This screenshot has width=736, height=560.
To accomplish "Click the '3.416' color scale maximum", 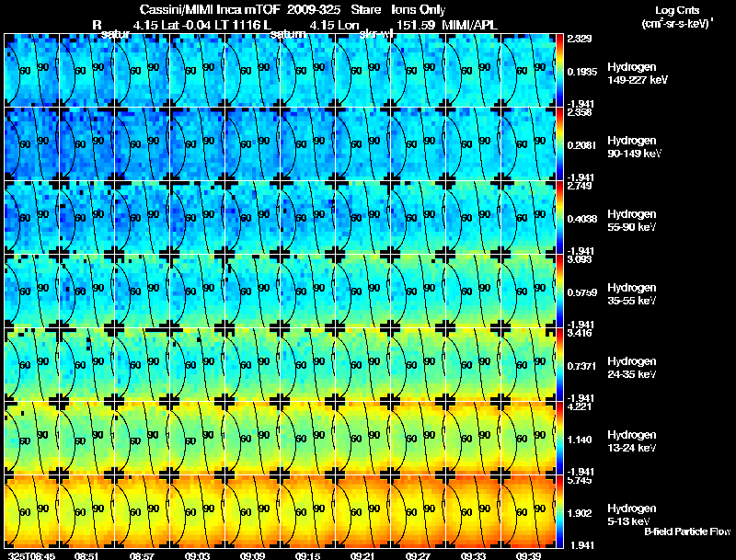I will [x=580, y=333].
